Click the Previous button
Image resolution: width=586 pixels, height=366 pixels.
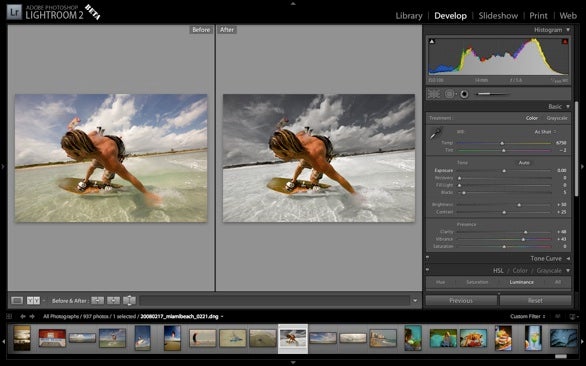461,301
